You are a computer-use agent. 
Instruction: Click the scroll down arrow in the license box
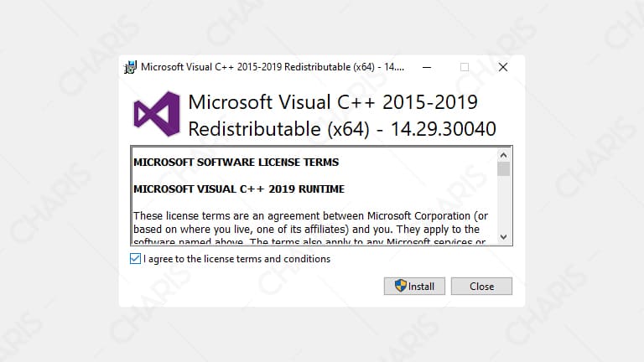click(503, 237)
